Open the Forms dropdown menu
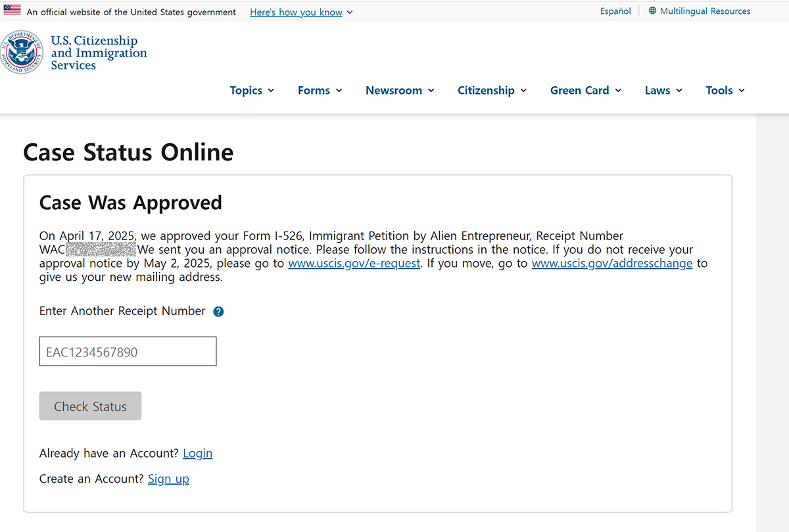Screen dimensions: 789x532 (x=320, y=91)
